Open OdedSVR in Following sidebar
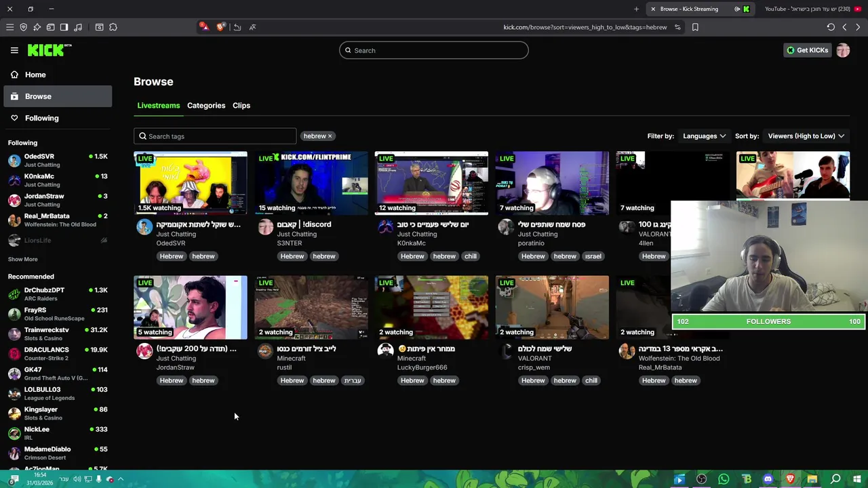868x488 pixels. click(58, 160)
